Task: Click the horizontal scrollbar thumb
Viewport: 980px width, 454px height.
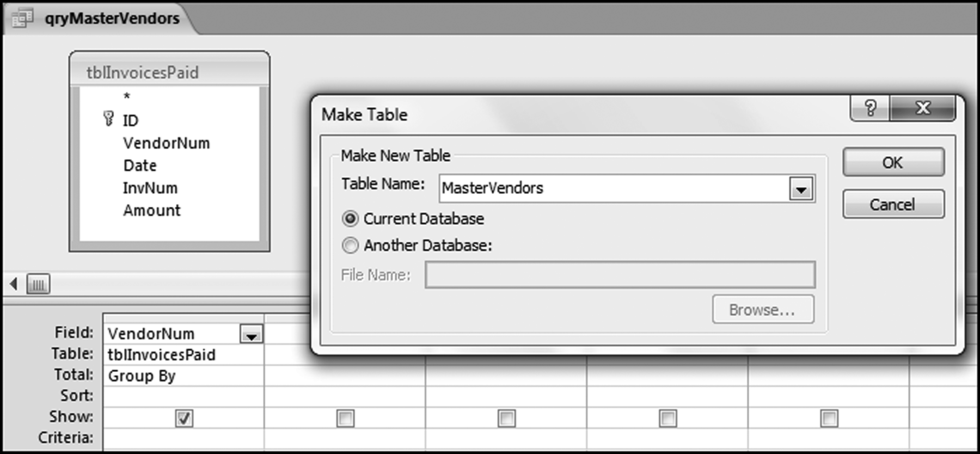Action: [38, 284]
